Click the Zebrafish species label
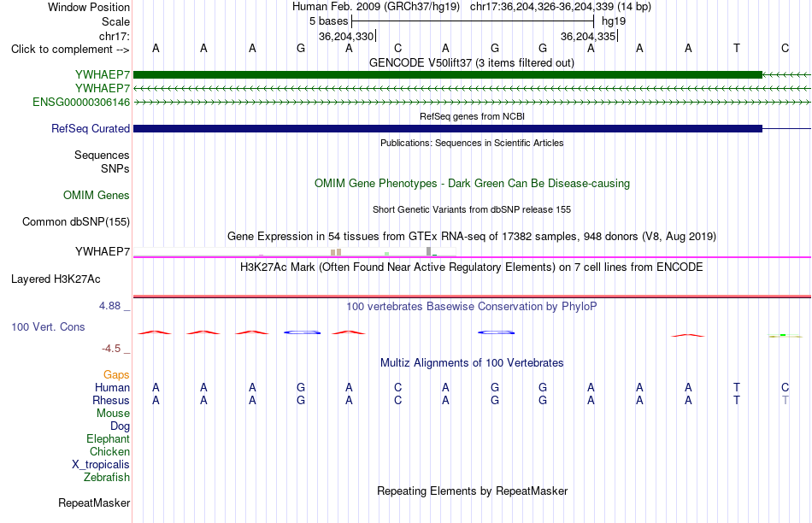 (x=107, y=477)
